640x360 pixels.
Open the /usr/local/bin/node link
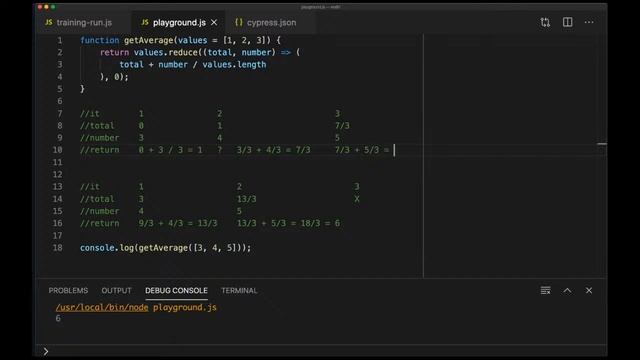pos(102,307)
